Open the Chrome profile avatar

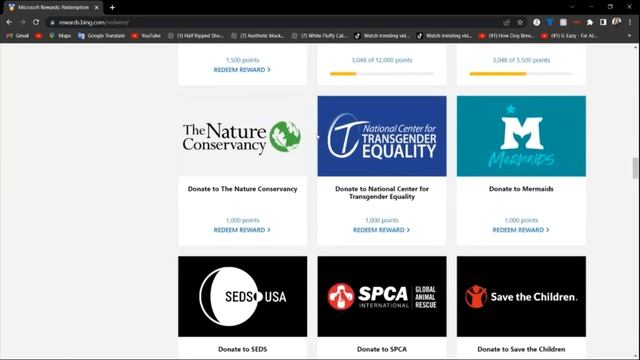click(616, 22)
